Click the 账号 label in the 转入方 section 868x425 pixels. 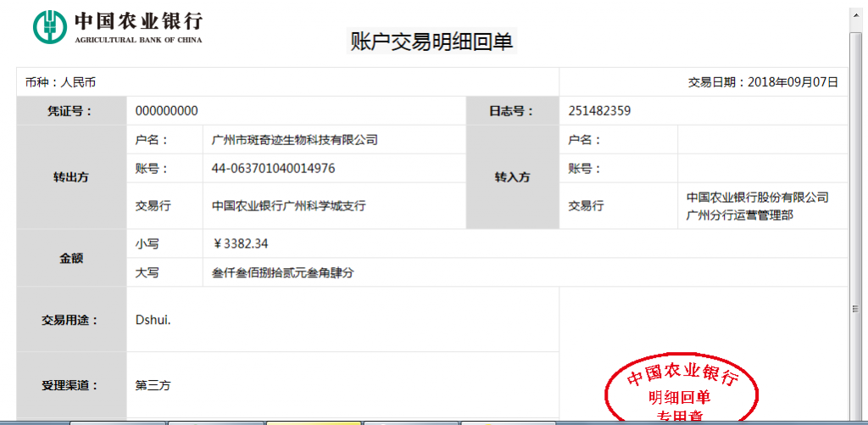pos(585,169)
